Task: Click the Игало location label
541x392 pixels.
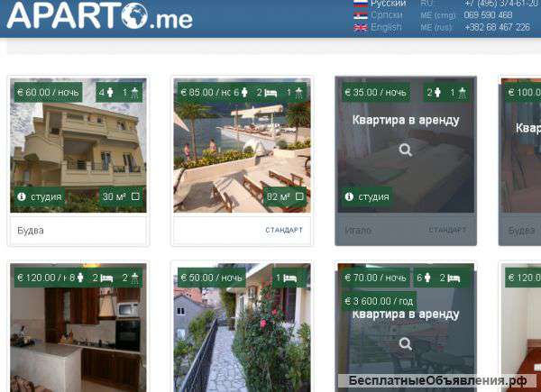Action: click(x=358, y=231)
